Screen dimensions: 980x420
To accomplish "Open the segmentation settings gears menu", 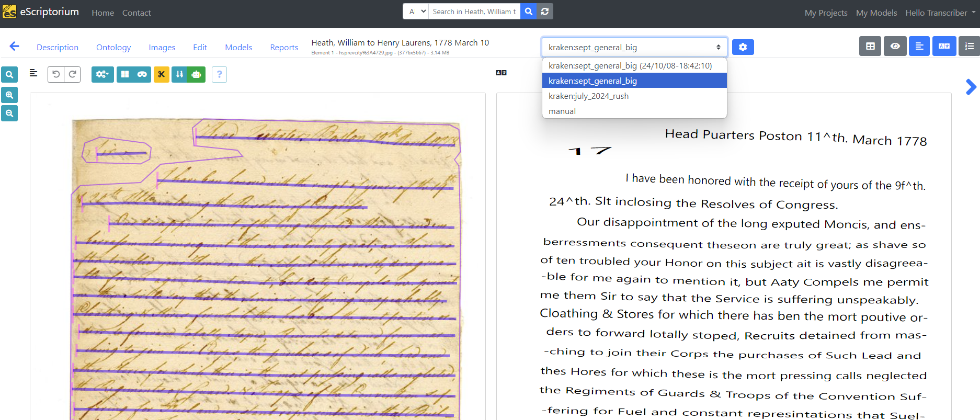I will [102, 74].
